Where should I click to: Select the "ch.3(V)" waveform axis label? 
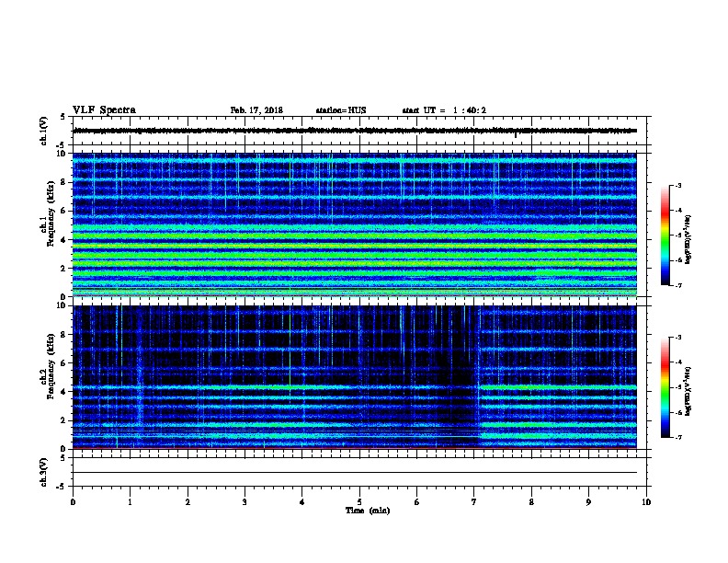[x=43, y=472]
